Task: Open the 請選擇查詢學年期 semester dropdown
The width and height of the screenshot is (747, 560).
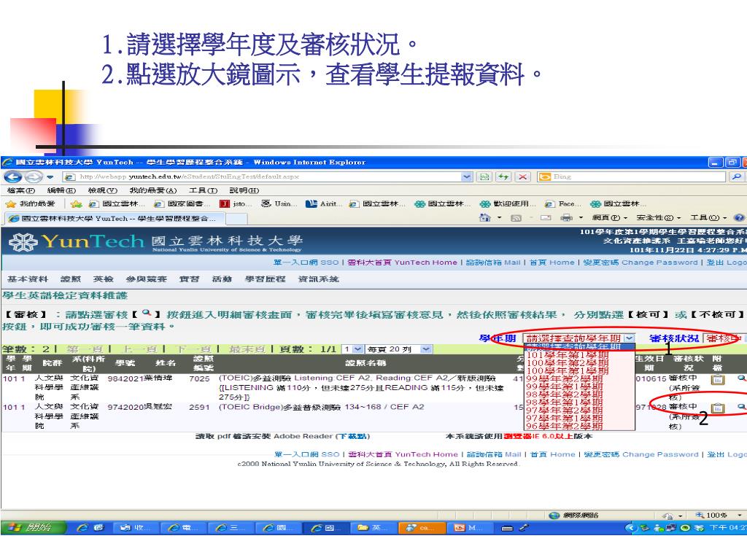Action: [579, 338]
